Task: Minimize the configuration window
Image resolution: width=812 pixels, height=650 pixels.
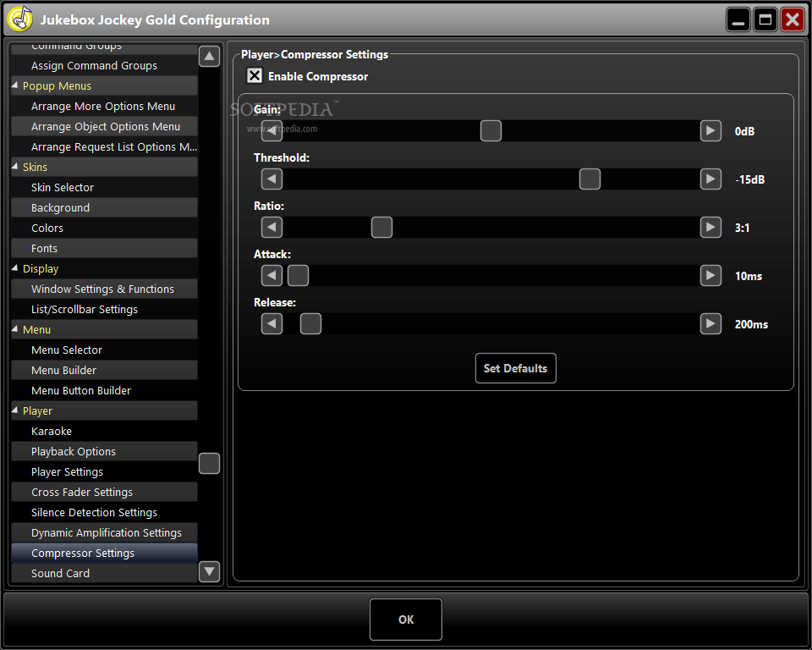Action: point(738,20)
